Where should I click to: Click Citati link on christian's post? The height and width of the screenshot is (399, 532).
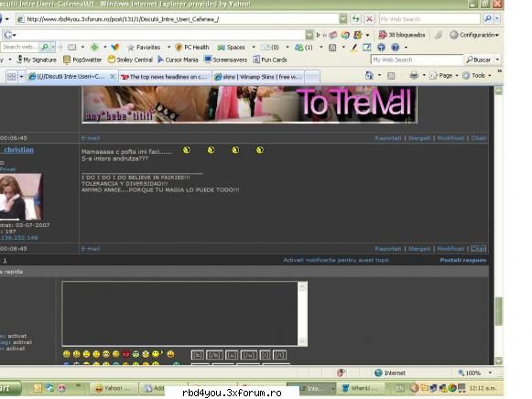478,249
